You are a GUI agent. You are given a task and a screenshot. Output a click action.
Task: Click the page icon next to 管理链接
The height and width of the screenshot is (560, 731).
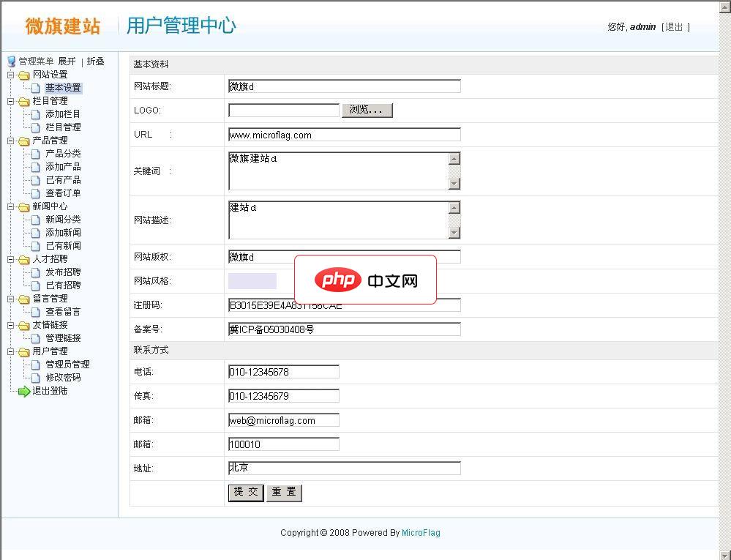coord(35,338)
